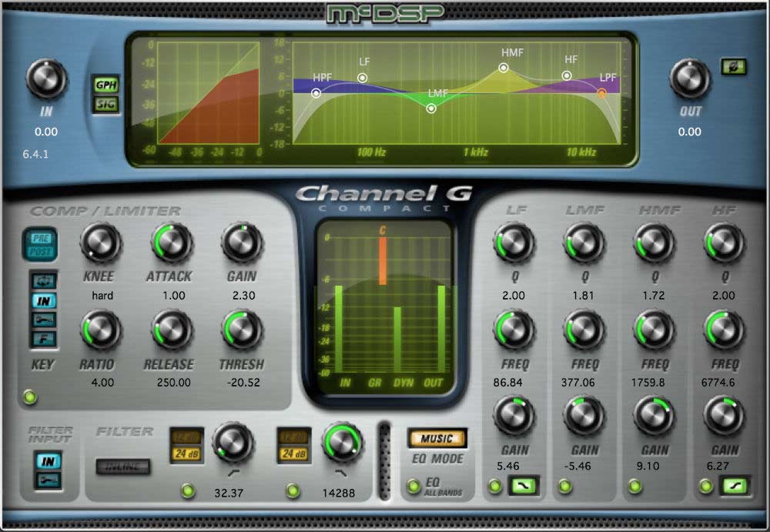Click the LMF frequency value 377.06
This screenshot has height=532, width=770.
tap(578, 382)
